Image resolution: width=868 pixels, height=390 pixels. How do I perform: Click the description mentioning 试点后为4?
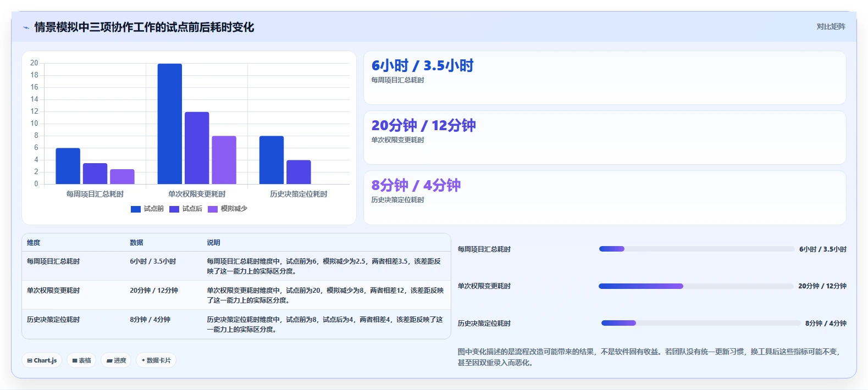pos(325,325)
